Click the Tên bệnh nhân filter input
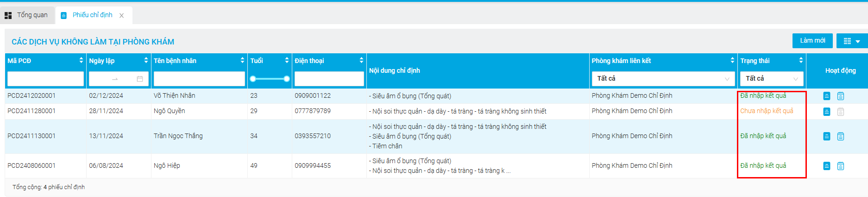The height and width of the screenshot is (197, 868). (x=199, y=79)
